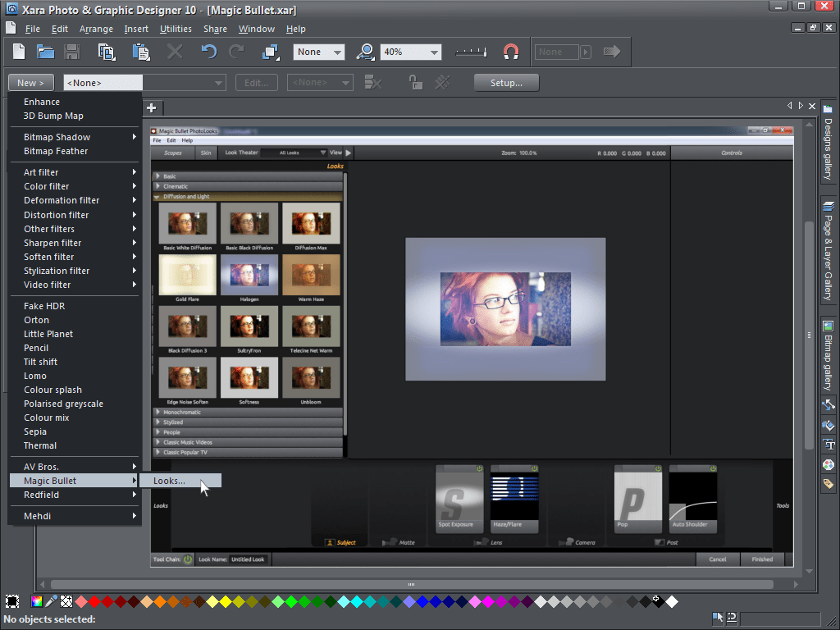Click the yellow color swatch
This screenshot has height=630, width=840.
pos(225,601)
